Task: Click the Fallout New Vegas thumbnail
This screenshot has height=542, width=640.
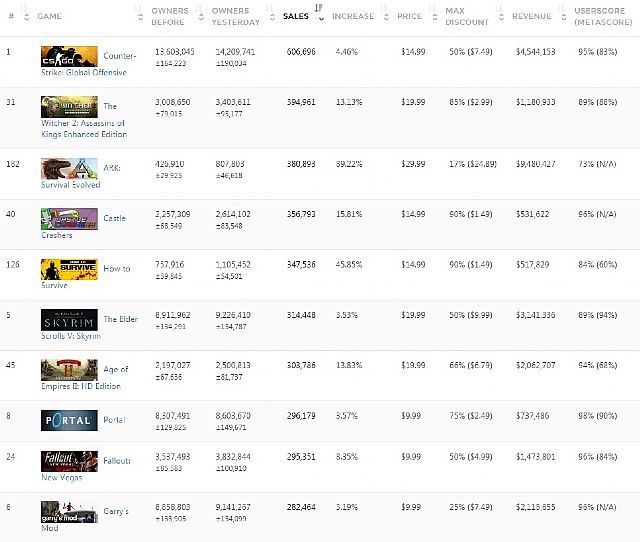Action: pos(69,461)
